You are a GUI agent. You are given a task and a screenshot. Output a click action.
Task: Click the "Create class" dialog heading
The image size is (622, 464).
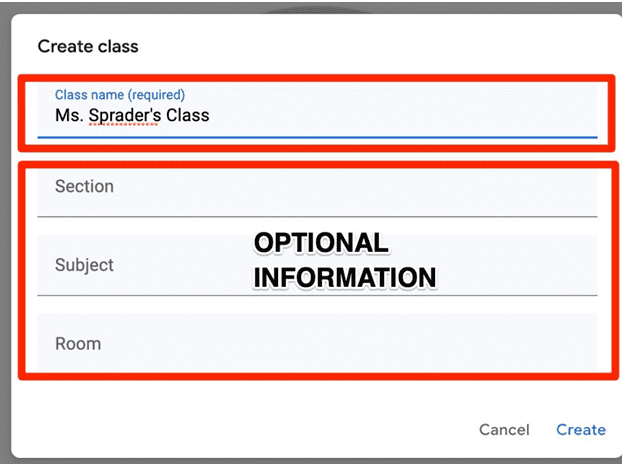[88, 46]
